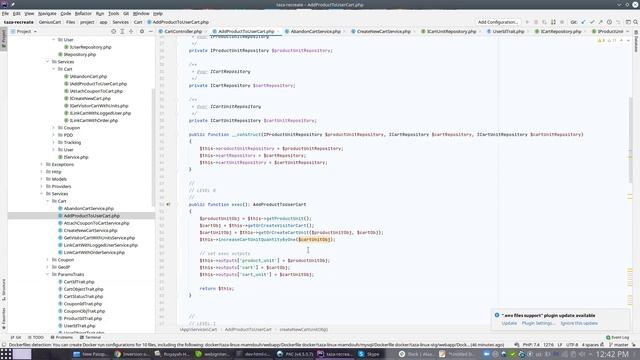640x360 pixels.
Task: Open the Problems tool window
Action: (62, 337)
